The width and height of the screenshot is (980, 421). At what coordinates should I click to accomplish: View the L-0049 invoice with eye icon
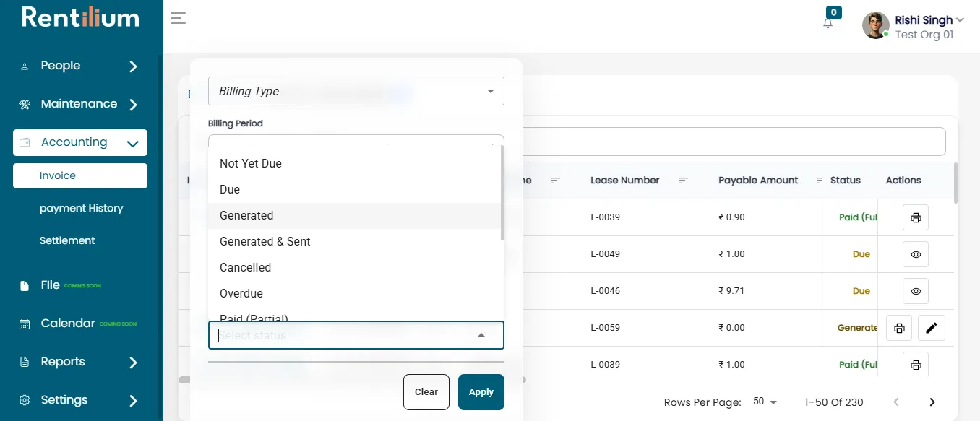point(916,254)
